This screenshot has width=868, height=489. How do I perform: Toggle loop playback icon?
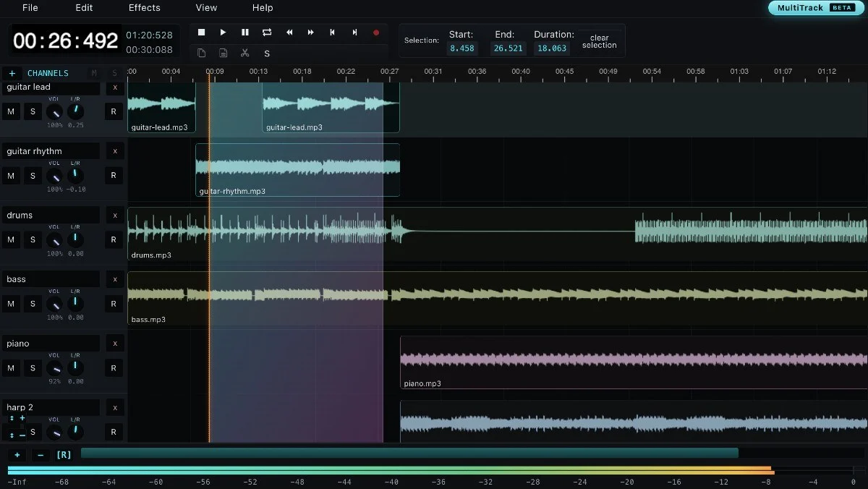pyautogui.click(x=267, y=33)
